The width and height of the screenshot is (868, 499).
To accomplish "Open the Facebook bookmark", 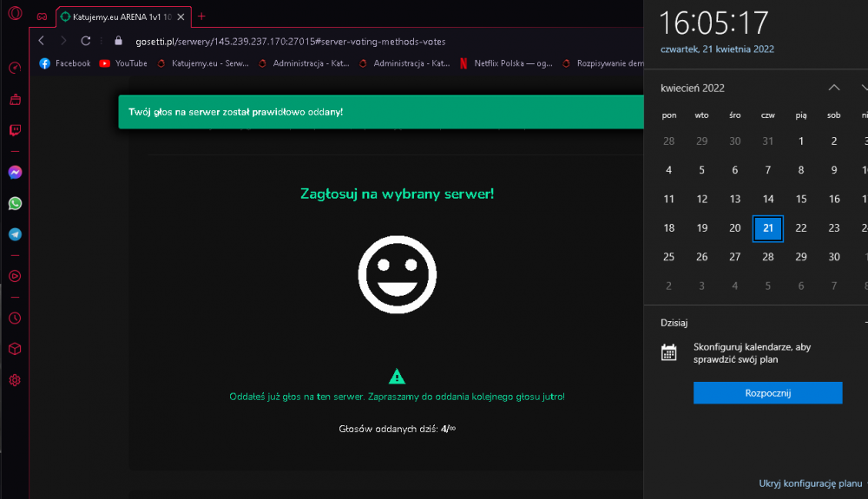I will click(x=65, y=63).
